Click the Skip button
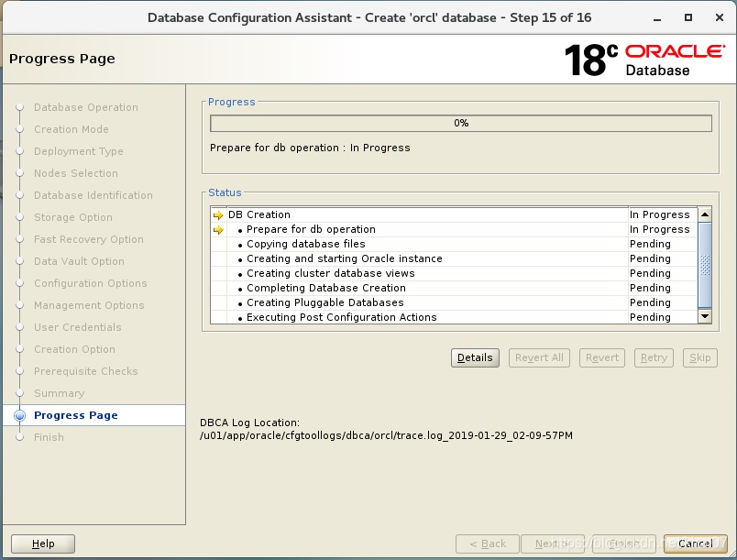737x560 pixels. click(x=699, y=358)
